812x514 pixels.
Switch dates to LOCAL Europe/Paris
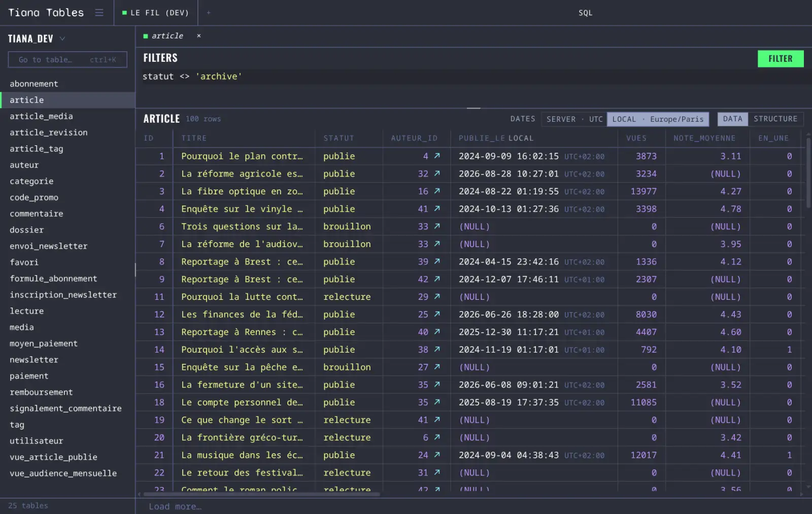(x=658, y=119)
